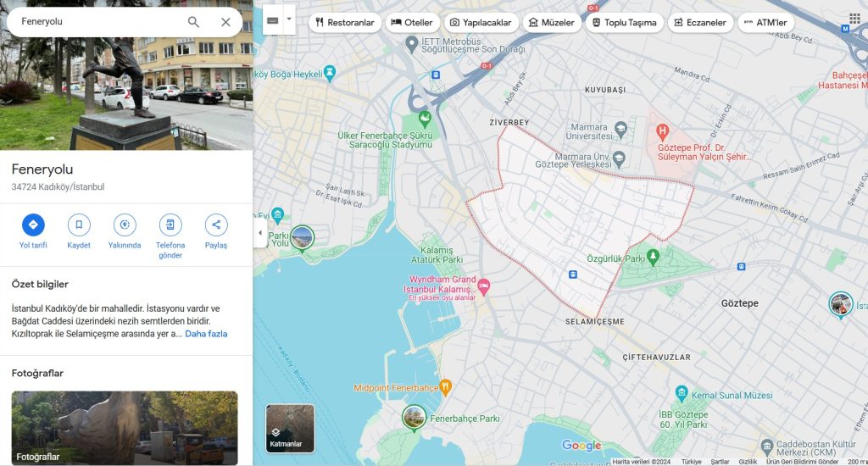The image size is (868, 466).
Task: Save place with Kaydet icon
Action: click(x=79, y=225)
